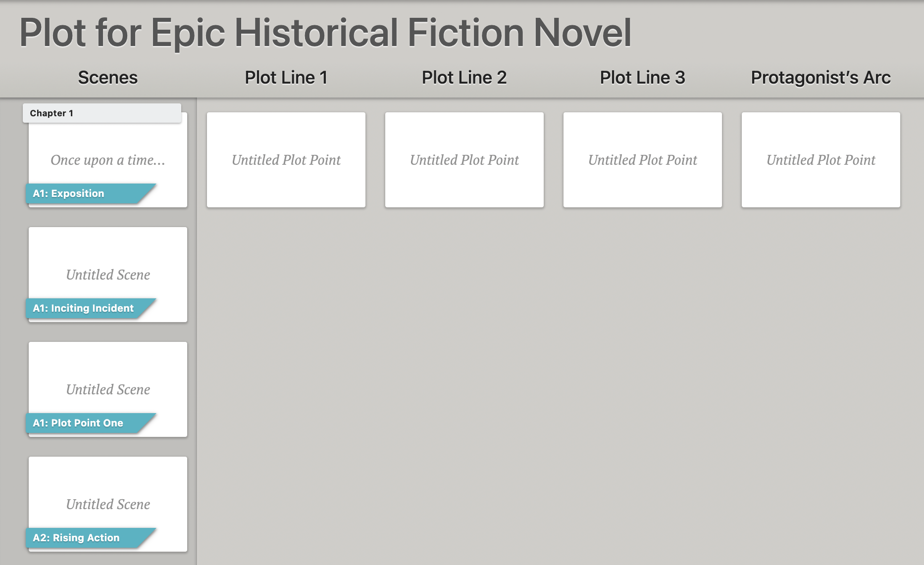Click the novel title to rename it
The height and width of the screenshot is (565, 924).
tap(325, 32)
